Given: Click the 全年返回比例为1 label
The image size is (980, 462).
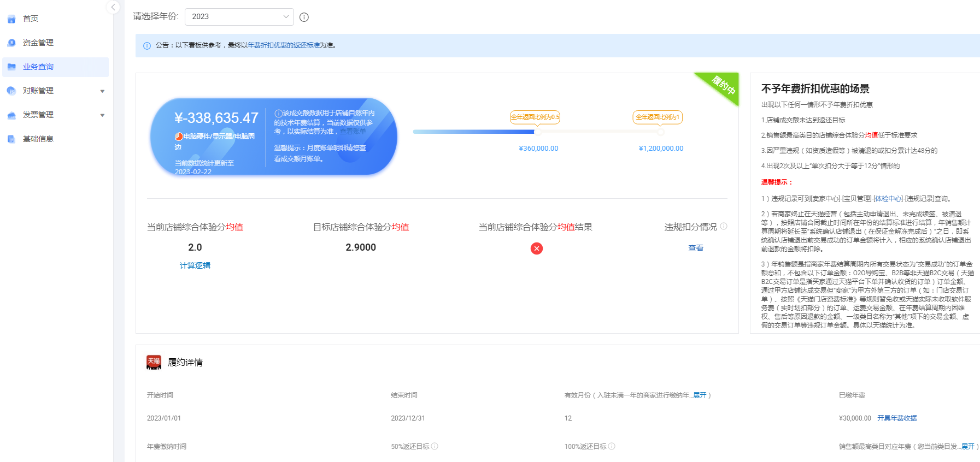Looking at the screenshot, I should (x=658, y=117).
